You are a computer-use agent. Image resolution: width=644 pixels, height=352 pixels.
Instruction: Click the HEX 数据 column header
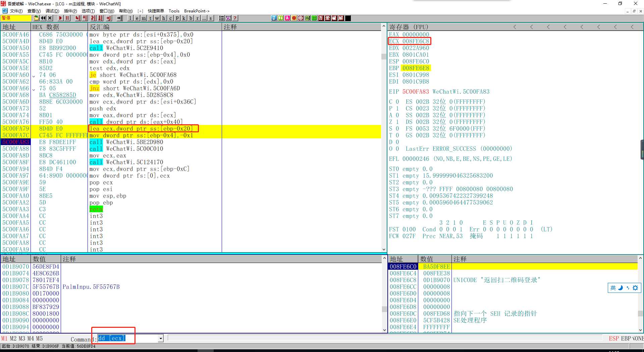pyautogui.click(x=59, y=27)
